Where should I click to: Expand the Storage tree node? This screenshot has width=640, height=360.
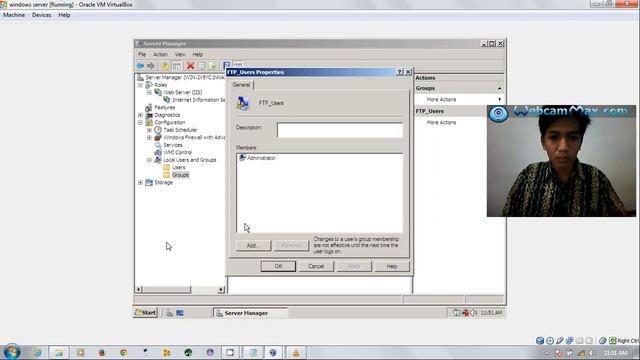[140, 182]
